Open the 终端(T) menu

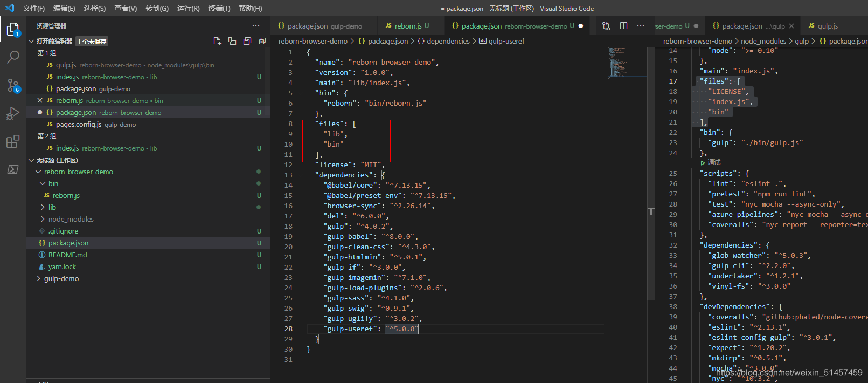(x=219, y=8)
